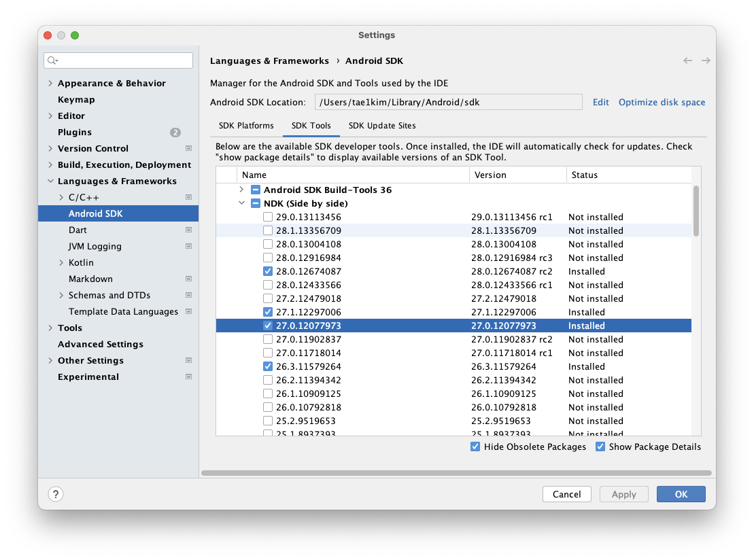Select the SDK Tools tab
The height and width of the screenshot is (560, 754).
[311, 126]
